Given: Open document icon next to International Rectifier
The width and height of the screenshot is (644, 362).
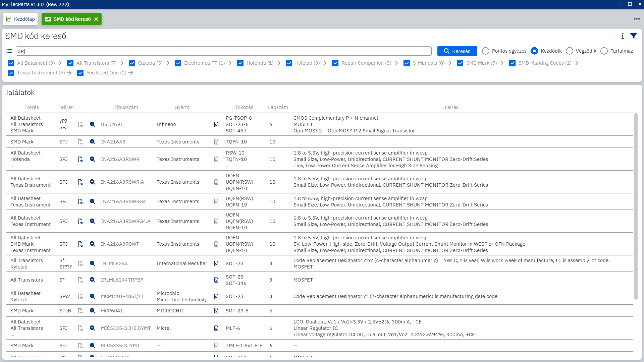Looking at the screenshot, I should [x=216, y=263].
